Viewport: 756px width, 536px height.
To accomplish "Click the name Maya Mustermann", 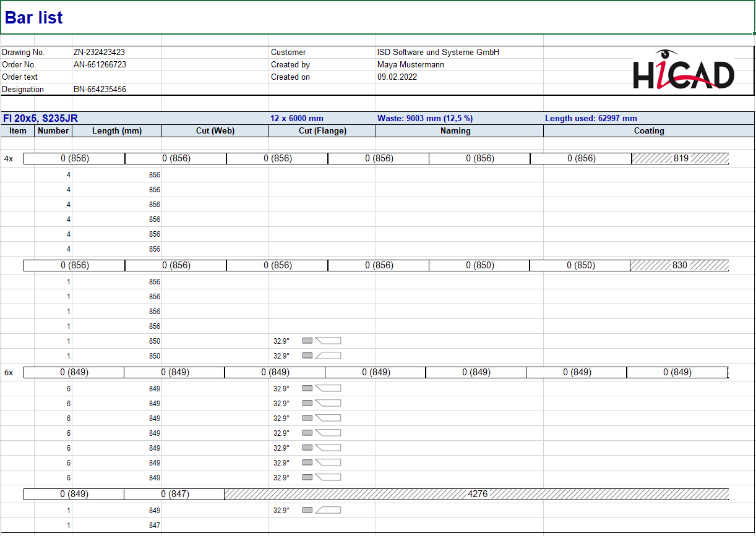I will click(x=411, y=65).
